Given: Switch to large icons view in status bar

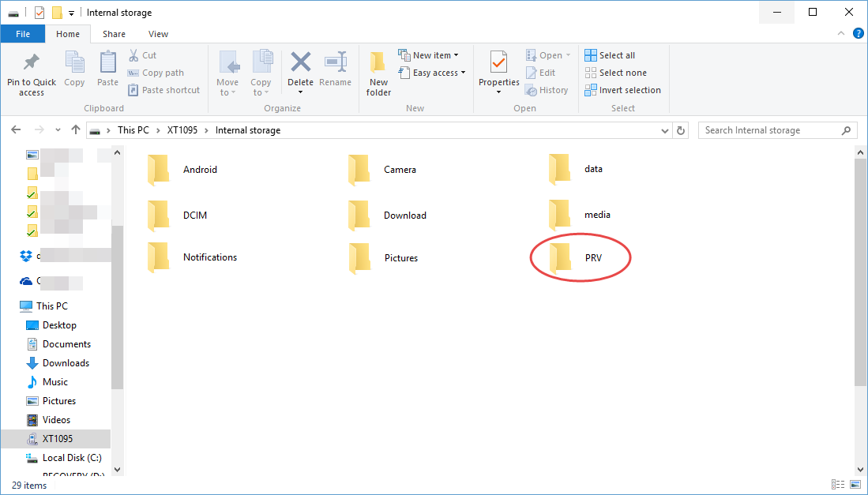Looking at the screenshot, I should click(855, 485).
